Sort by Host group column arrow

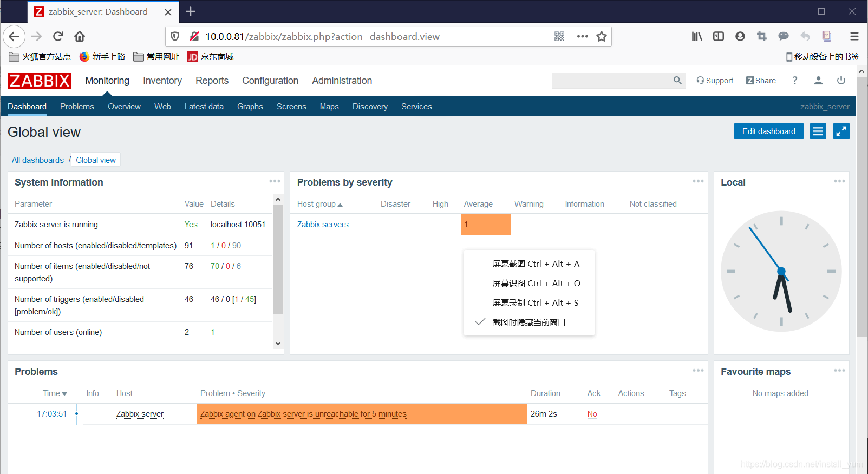click(340, 205)
